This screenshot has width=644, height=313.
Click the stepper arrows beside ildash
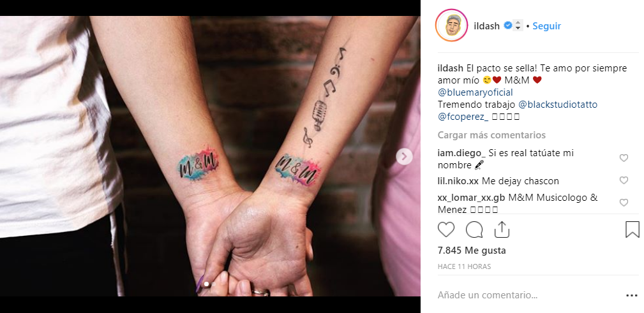click(x=518, y=25)
